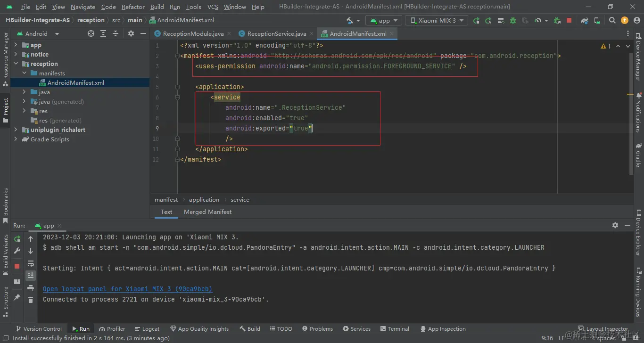Image resolution: width=644 pixels, height=343 pixels.
Task: Expand the notice module
Action: pos(16,55)
